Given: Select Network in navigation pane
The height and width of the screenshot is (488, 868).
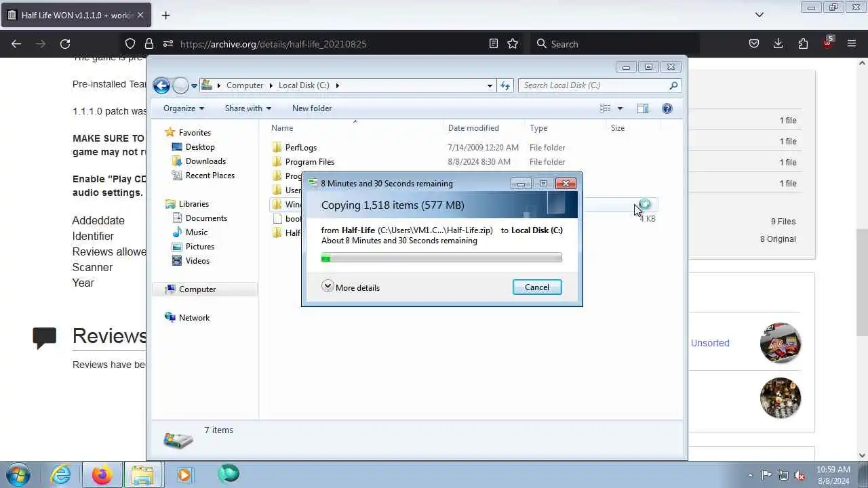Looking at the screenshot, I should point(195,318).
